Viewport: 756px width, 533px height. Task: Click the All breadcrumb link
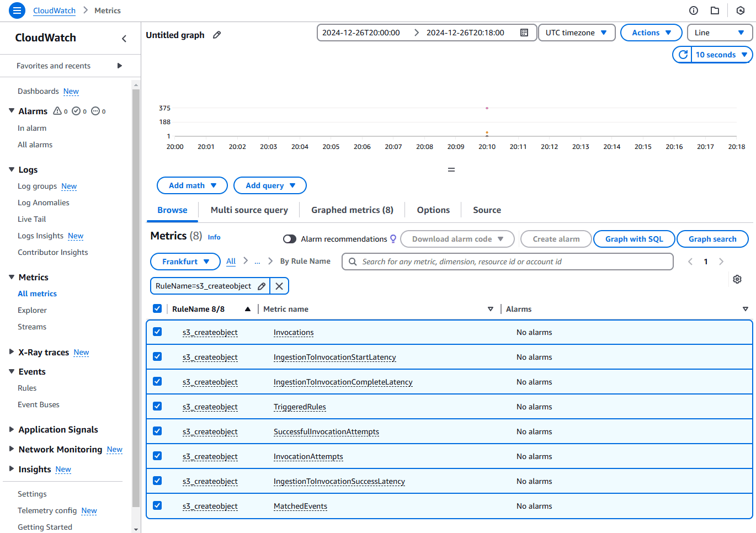click(x=231, y=261)
